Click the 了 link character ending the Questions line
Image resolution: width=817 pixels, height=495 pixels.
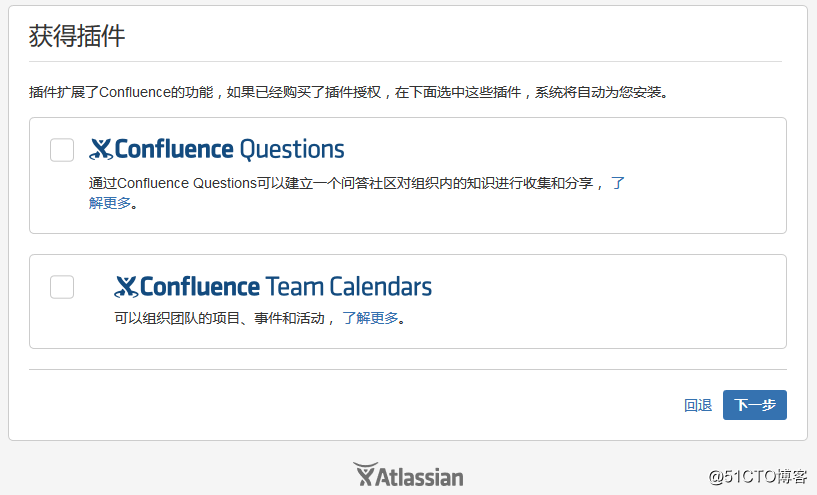[x=618, y=183]
